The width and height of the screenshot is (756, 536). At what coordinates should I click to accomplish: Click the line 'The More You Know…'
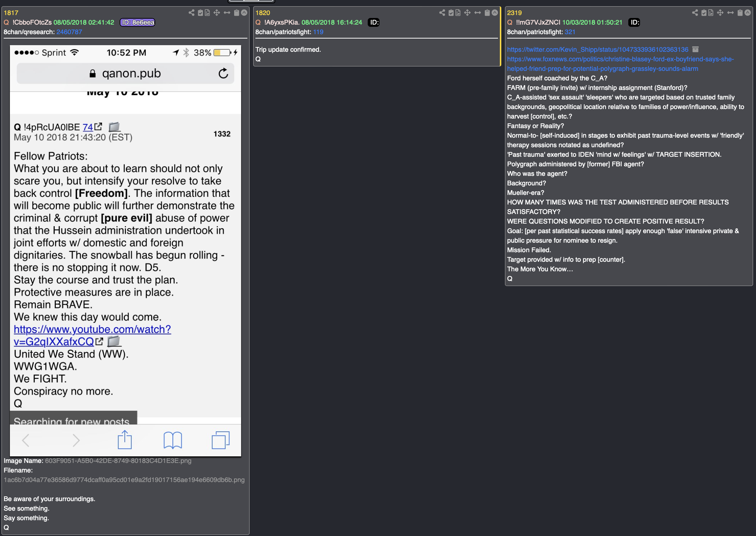tap(540, 269)
